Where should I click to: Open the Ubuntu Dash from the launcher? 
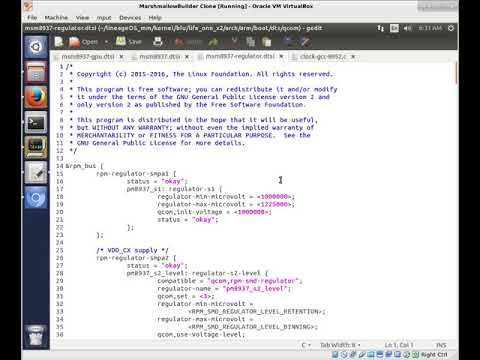[x=36, y=47]
